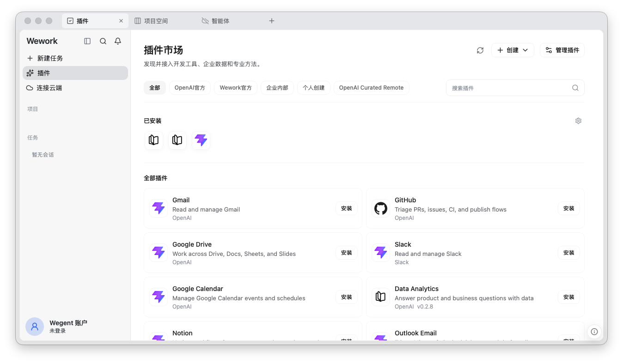Install the Google Drive plugin

[347, 253]
